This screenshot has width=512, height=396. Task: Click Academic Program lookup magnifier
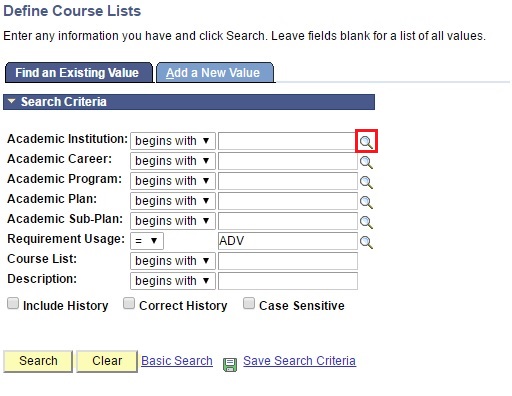tap(366, 182)
